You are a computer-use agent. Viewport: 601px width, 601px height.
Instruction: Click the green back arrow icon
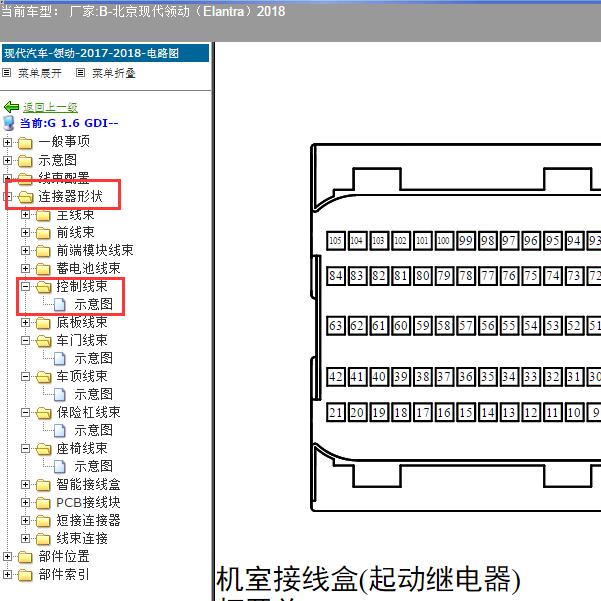(11, 107)
